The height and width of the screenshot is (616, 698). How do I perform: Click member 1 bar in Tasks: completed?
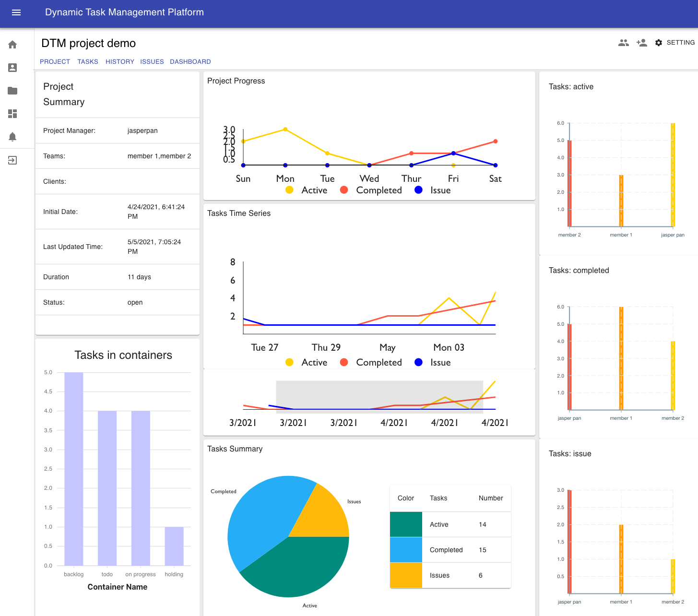[621, 358]
